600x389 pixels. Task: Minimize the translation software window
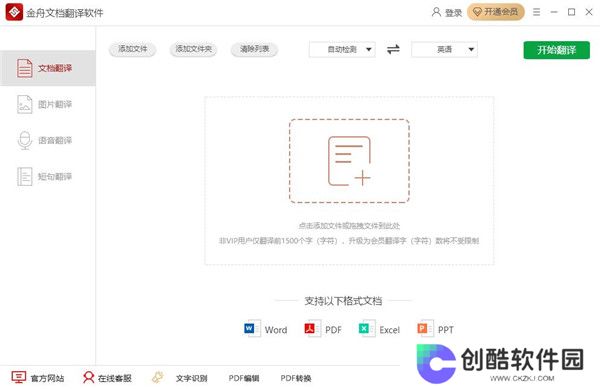(x=554, y=12)
